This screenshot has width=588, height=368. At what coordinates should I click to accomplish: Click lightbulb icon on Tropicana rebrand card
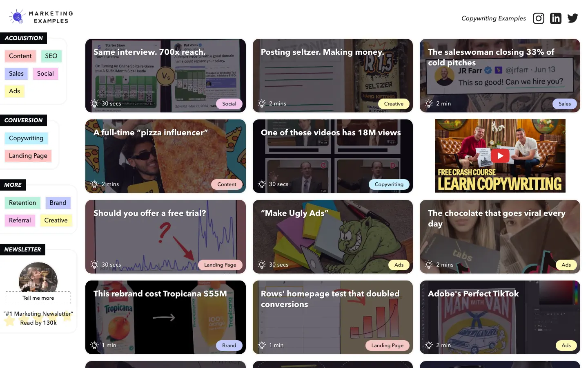(x=94, y=345)
